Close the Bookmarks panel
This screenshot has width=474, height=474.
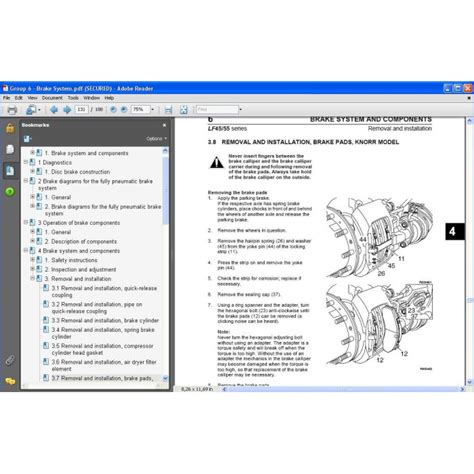[164, 125]
